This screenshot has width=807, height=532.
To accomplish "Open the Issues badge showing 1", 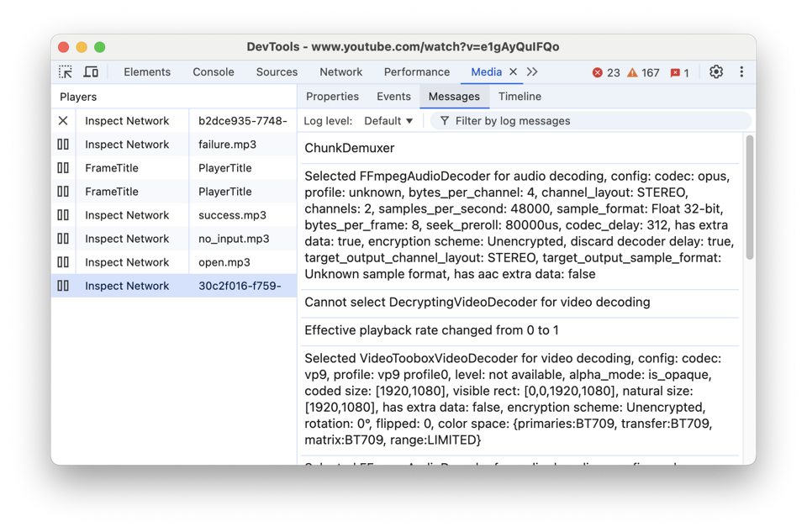I will pyautogui.click(x=678, y=72).
